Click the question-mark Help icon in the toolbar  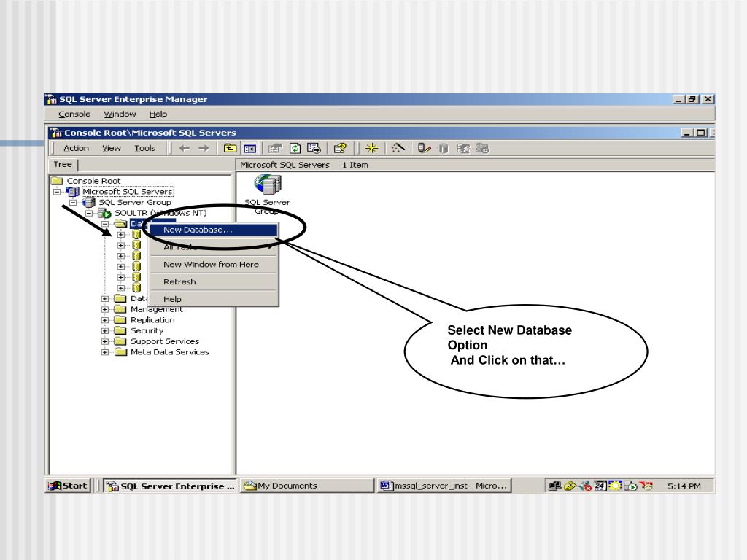[340, 149]
